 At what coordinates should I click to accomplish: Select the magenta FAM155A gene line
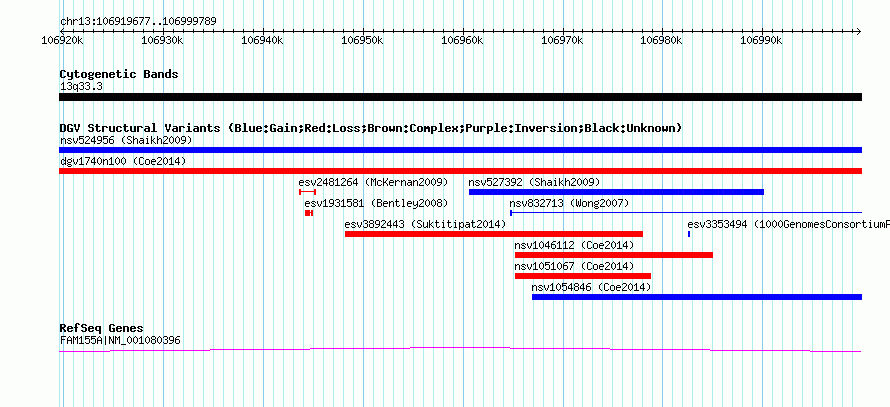tap(460, 350)
